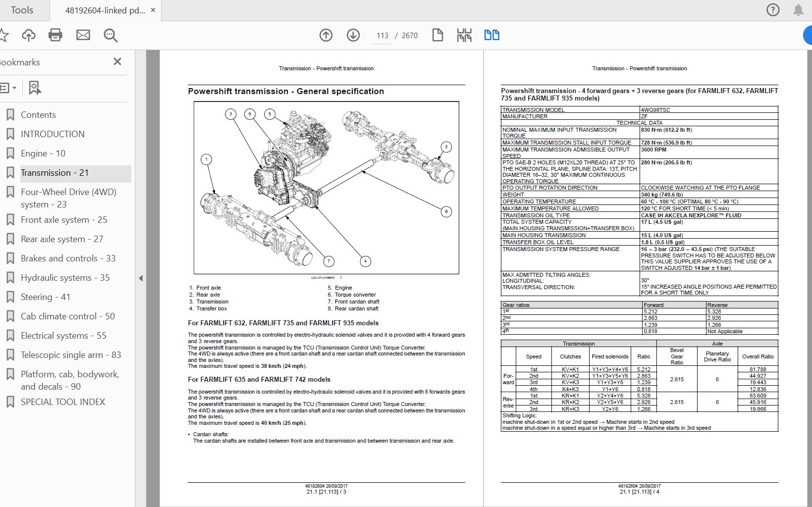Select the single page view icon
The height and width of the screenshot is (507, 812).
(x=437, y=35)
